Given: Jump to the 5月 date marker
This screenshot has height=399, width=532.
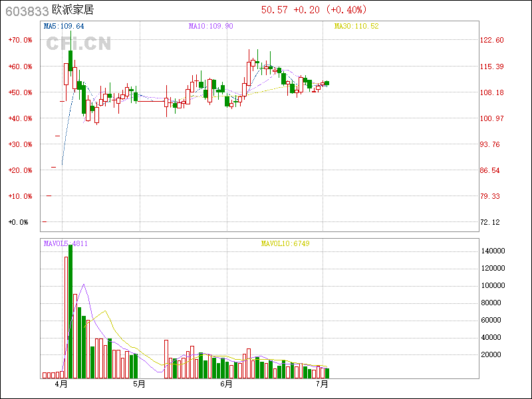Looking at the screenshot, I should coord(139,384).
